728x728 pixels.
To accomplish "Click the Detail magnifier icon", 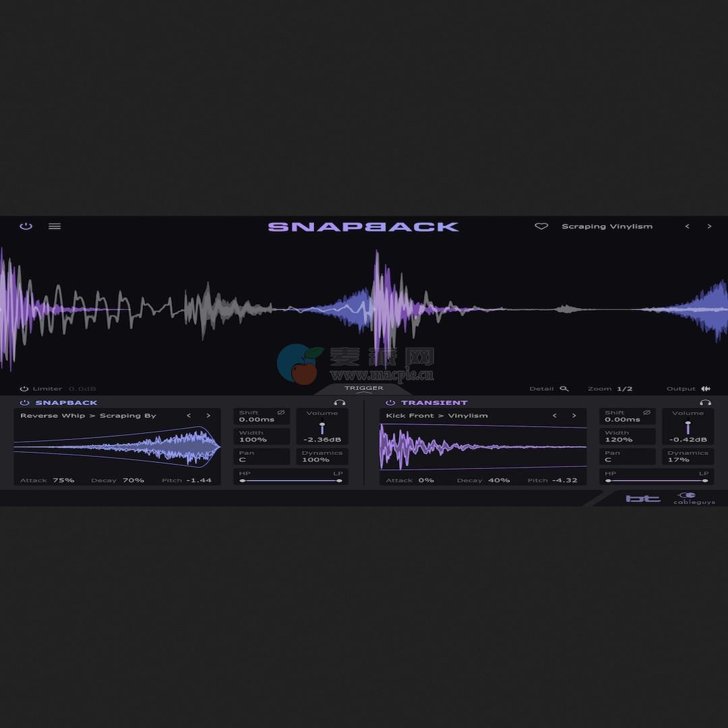I will [564, 389].
